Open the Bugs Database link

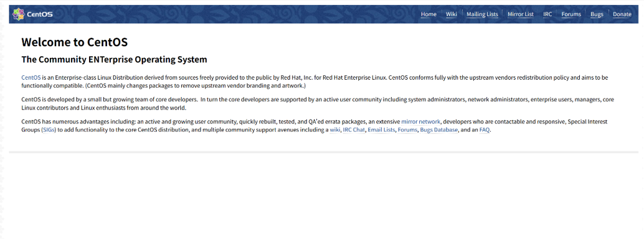coord(438,130)
